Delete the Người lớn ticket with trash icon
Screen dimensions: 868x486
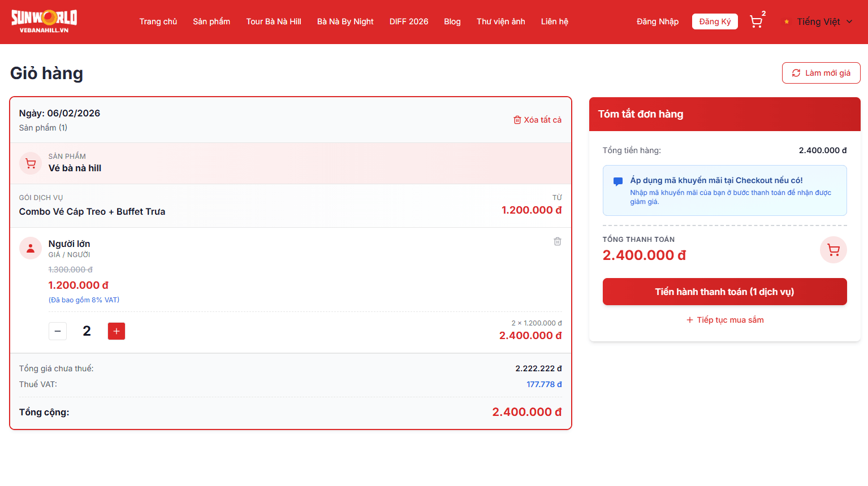557,241
